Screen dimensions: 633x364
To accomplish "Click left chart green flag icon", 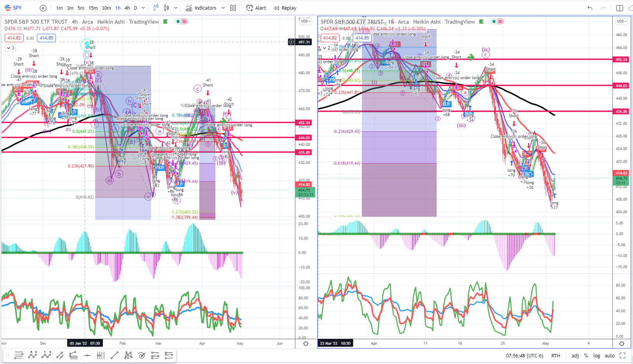I will coord(166,22).
